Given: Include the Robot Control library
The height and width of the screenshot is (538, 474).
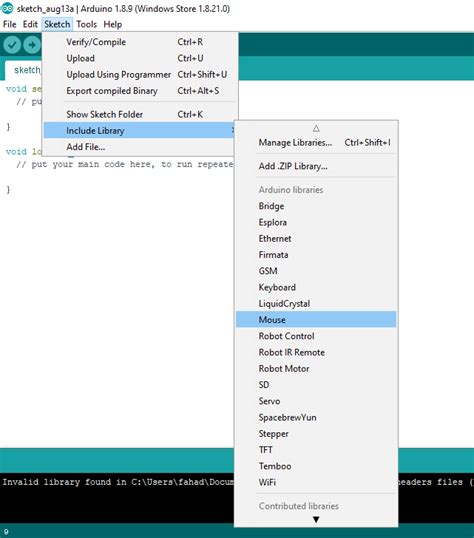Looking at the screenshot, I should click(316, 336).
